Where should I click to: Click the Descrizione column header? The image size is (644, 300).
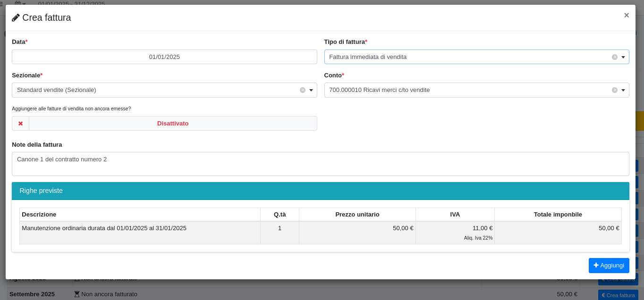(x=39, y=215)
